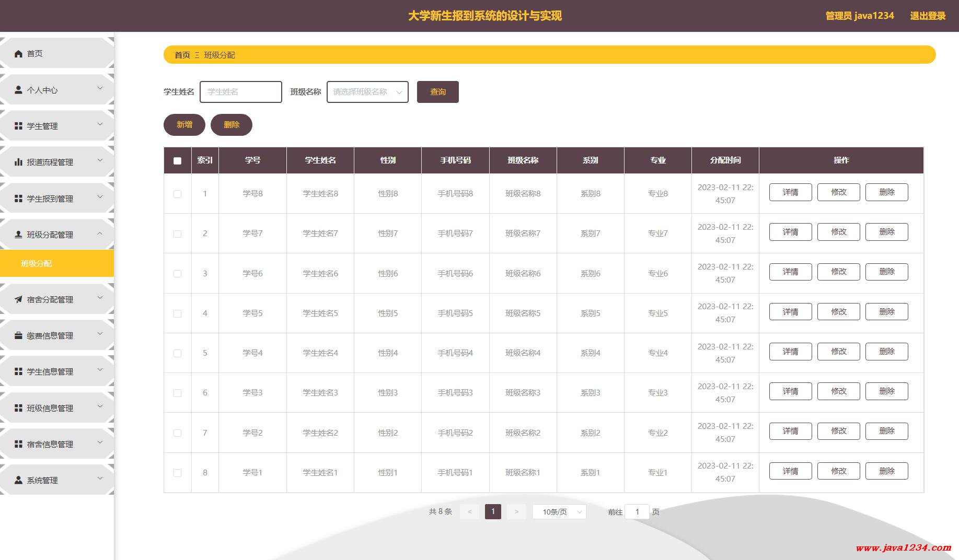Click the paper plane icon beside 宿舍分配管理
Screen dimensions: 959x560
pyautogui.click(x=19, y=299)
